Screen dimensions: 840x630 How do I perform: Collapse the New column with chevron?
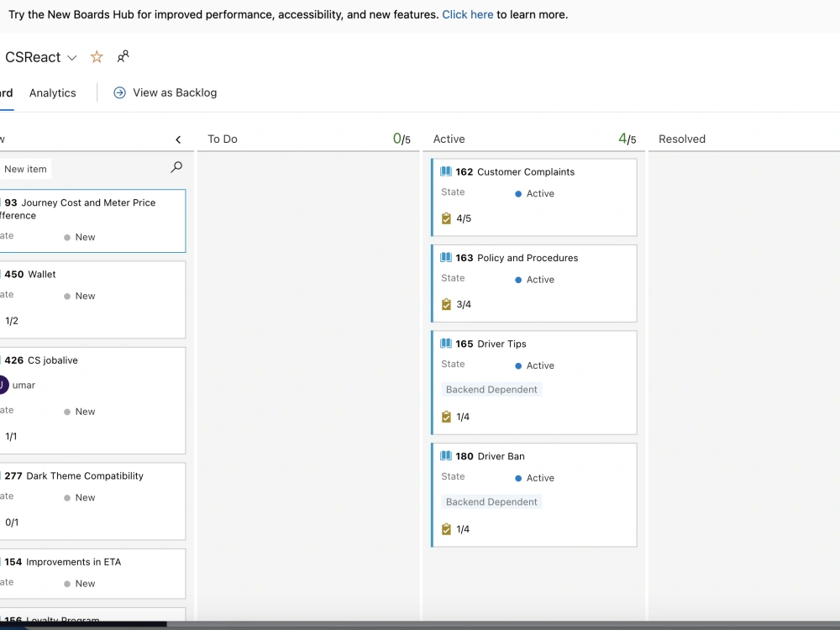[178, 139]
